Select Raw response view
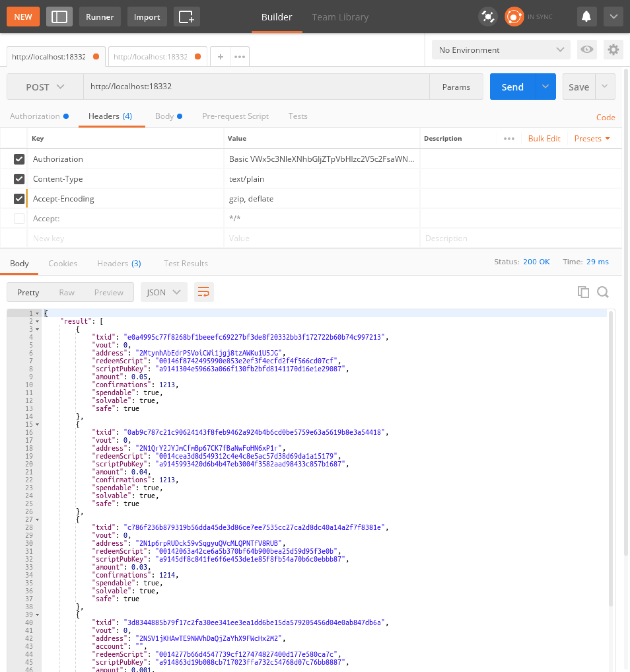The width and height of the screenshot is (630, 672). pos(67,293)
